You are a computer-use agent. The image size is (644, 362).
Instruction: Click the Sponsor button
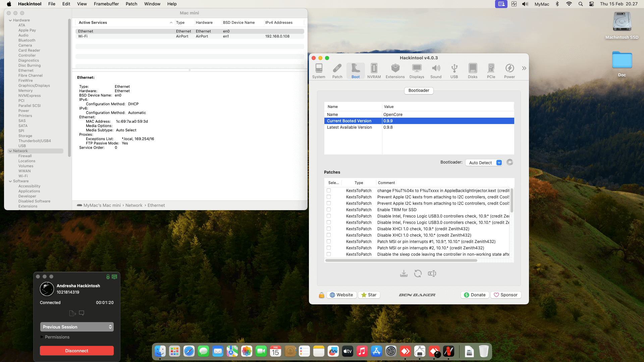(505, 295)
